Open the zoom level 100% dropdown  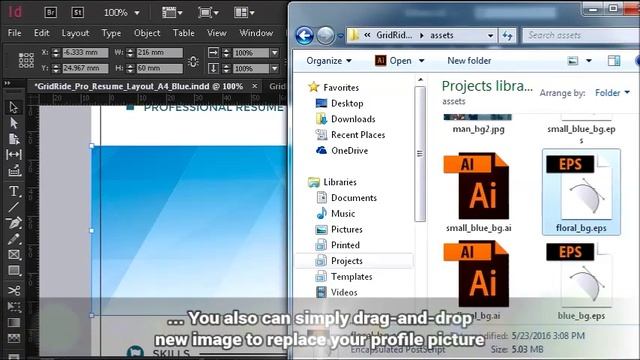[137, 13]
